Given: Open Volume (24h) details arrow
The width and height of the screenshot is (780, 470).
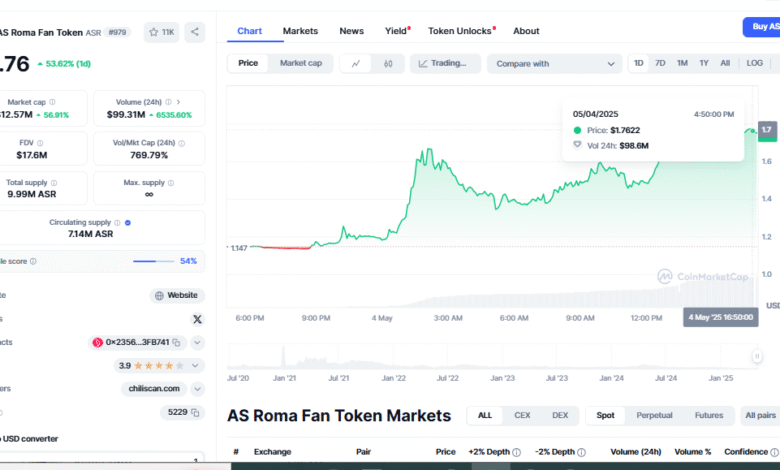Looking at the screenshot, I should click(x=178, y=102).
